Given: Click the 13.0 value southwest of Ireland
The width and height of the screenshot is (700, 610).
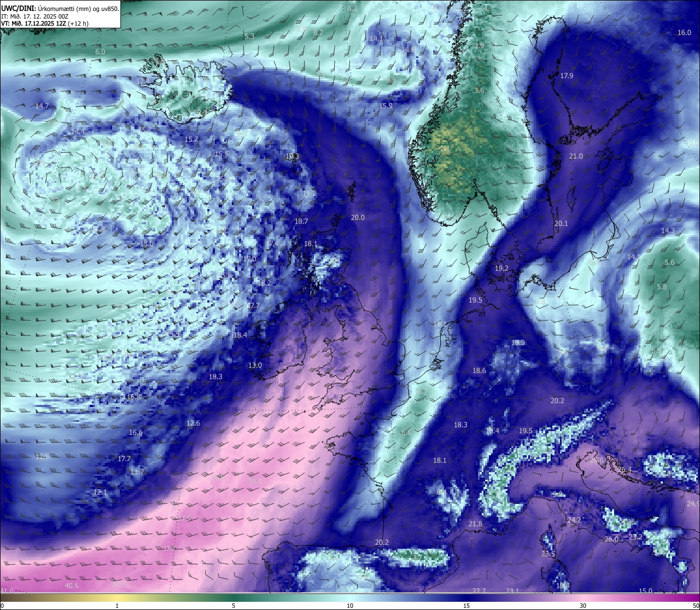Looking at the screenshot, I should pyautogui.click(x=255, y=365).
